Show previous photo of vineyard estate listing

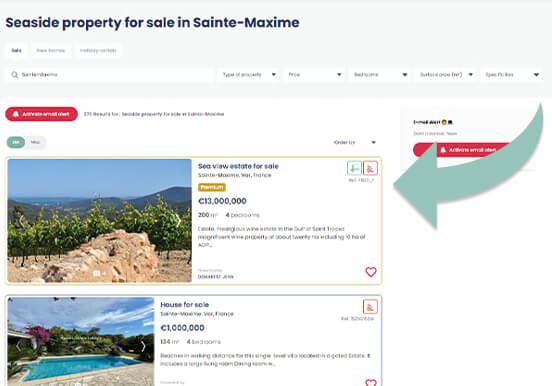click(x=21, y=221)
